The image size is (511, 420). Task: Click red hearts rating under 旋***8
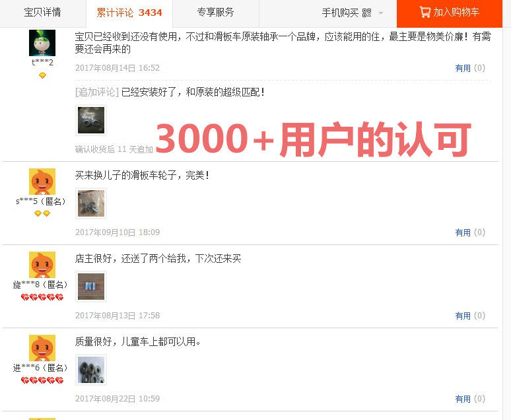pos(42,297)
